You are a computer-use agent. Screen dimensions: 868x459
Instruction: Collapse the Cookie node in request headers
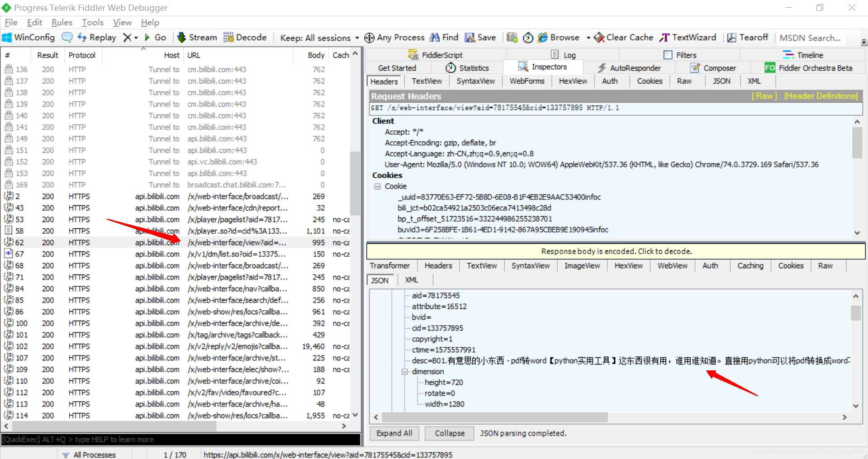[377, 186]
